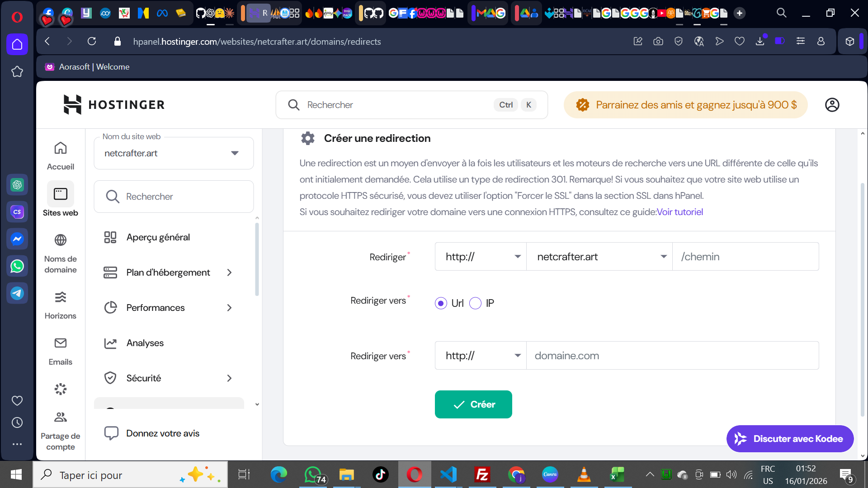Select the IP radio option

click(x=476, y=303)
